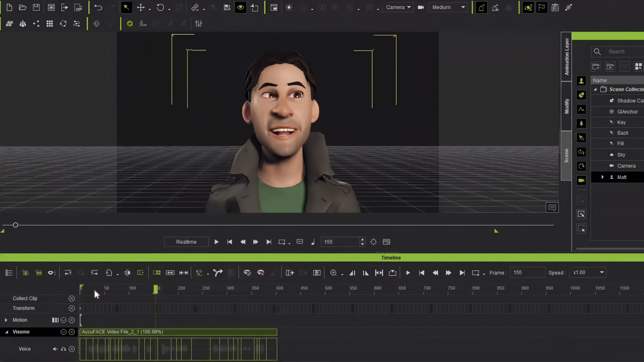
Task: Select Matt in the scene tree
Action: pos(622,177)
